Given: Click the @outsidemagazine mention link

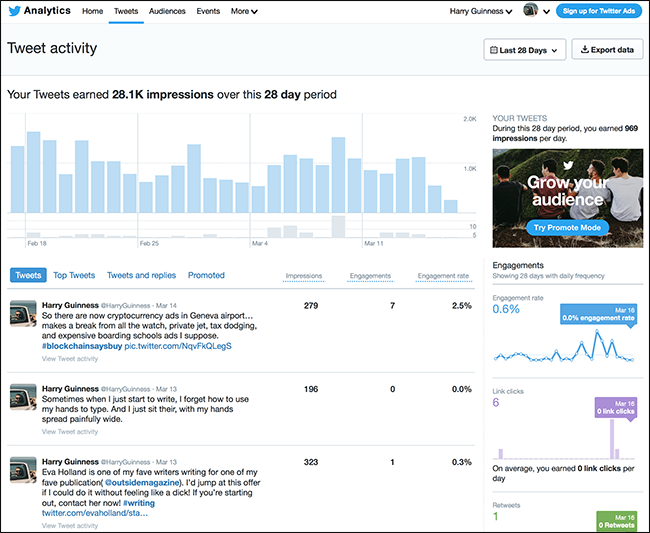Looking at the screenshot, I should point(142,482).
